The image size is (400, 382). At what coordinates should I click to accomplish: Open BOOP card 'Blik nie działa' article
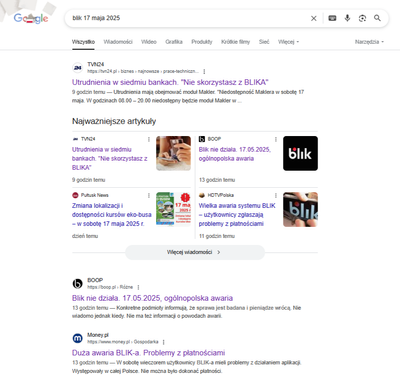(235, 154)
